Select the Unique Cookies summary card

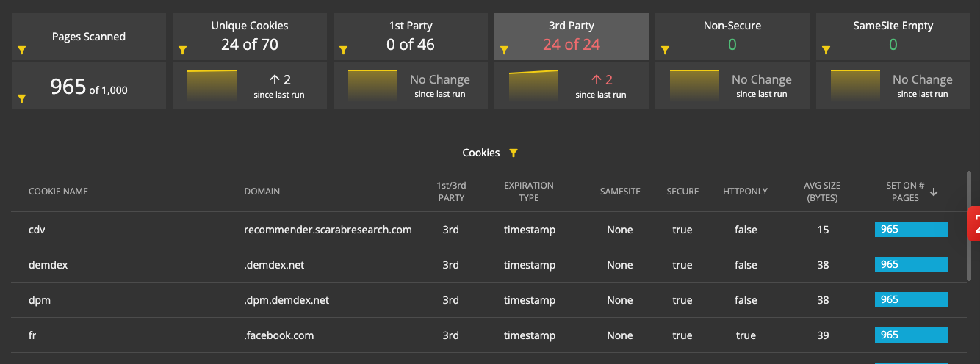[249, 37]
